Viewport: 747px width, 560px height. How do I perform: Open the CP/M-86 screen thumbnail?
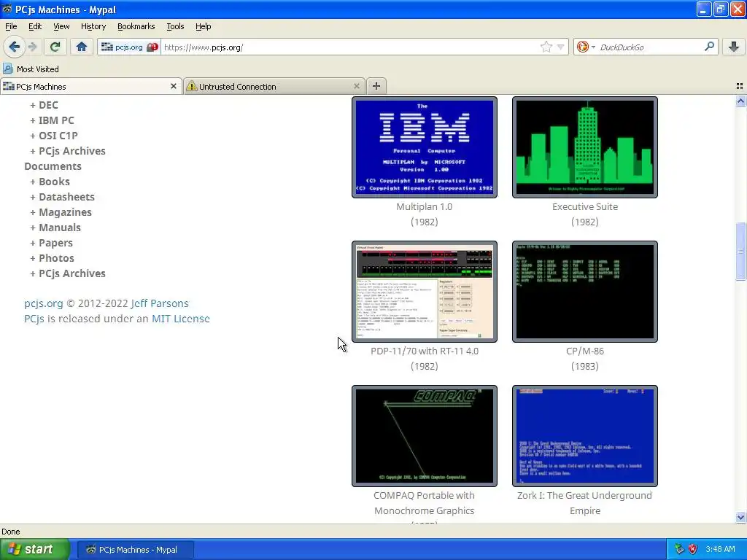(585, 292)
